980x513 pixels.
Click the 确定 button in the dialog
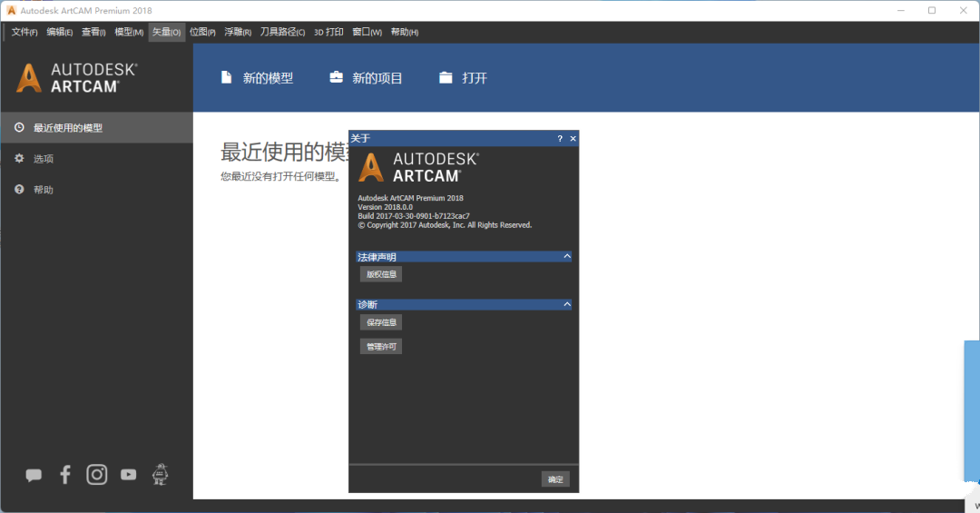[x=555, y=479]
